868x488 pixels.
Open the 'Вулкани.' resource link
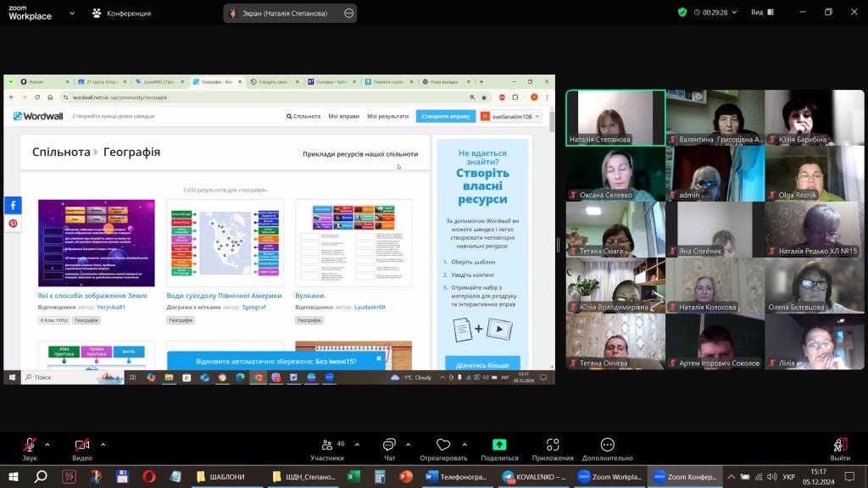coord(310,296)
